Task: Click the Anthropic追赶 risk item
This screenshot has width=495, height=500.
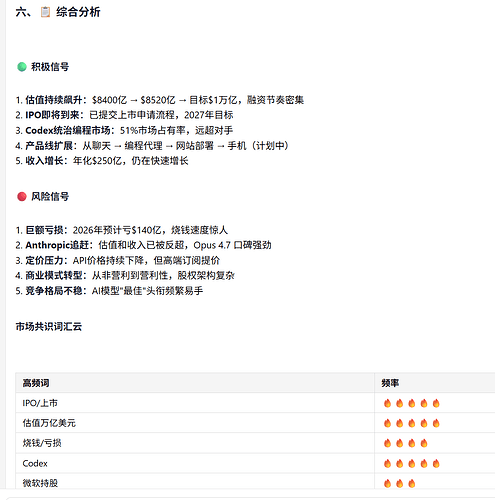Action: point(143,245)
